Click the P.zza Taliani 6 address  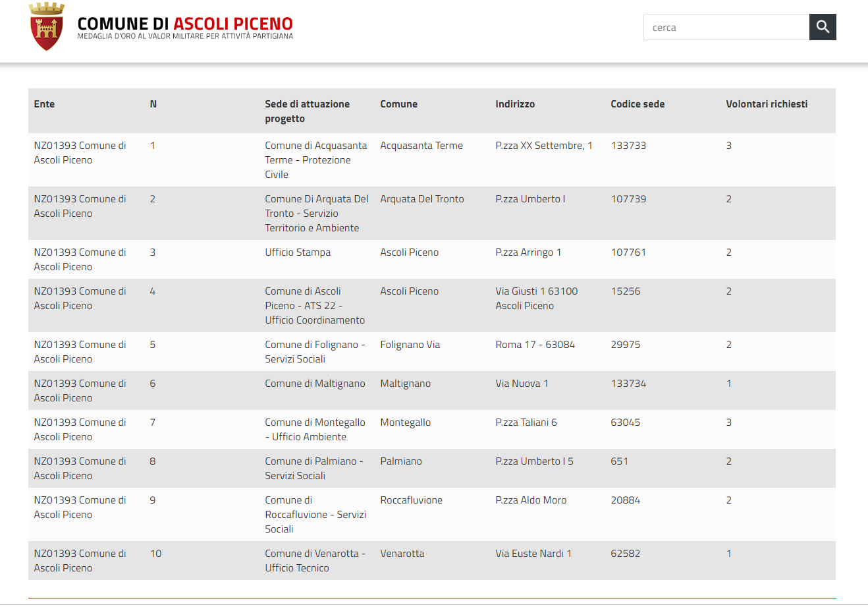[526, 422]
